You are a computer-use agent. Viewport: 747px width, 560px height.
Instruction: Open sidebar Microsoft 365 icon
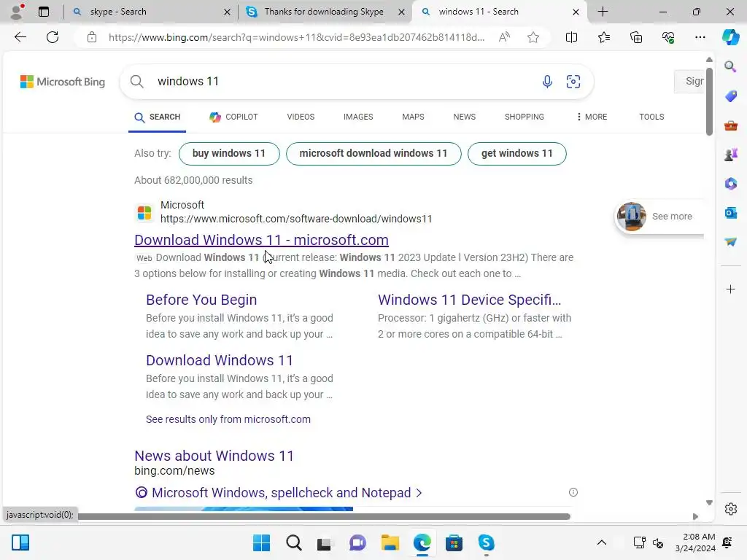click(x=730, y=183)
